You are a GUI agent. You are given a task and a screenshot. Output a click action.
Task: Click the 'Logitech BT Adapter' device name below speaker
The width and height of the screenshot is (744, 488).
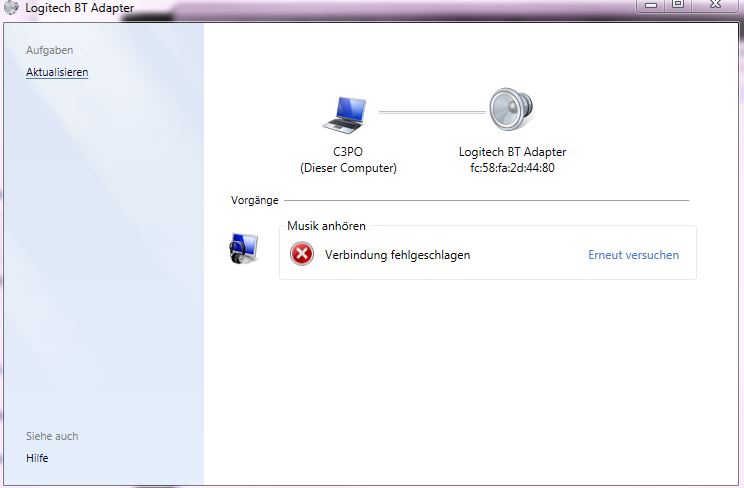tap(512, 152)
